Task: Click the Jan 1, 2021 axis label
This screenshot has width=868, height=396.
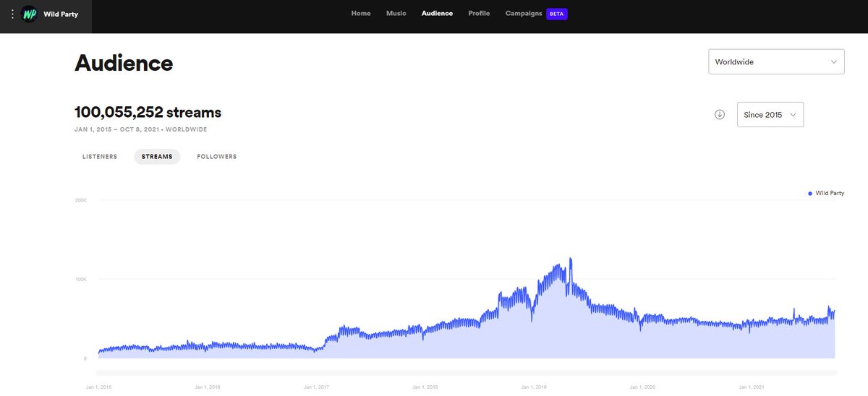Action: [x=752, y=387]
